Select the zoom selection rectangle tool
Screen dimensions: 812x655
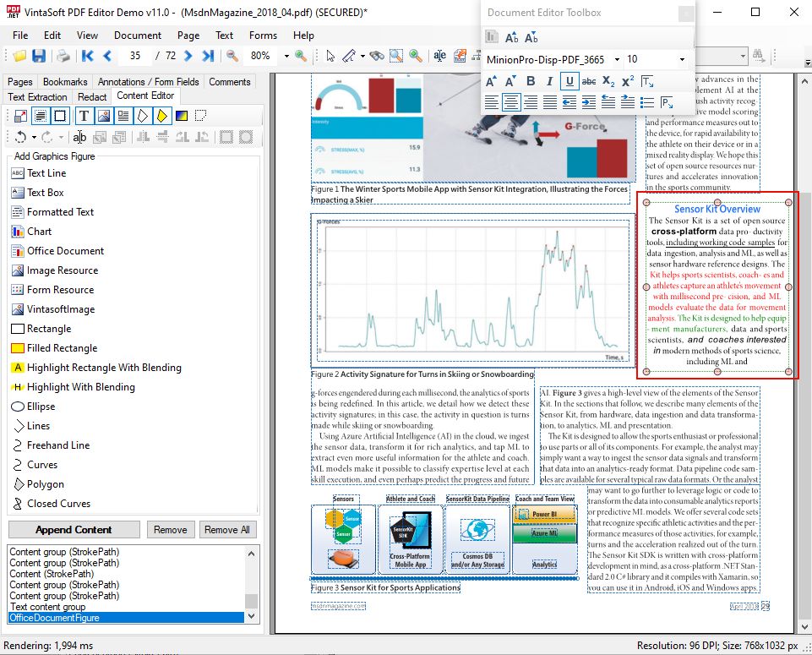[x=396, y=56]
